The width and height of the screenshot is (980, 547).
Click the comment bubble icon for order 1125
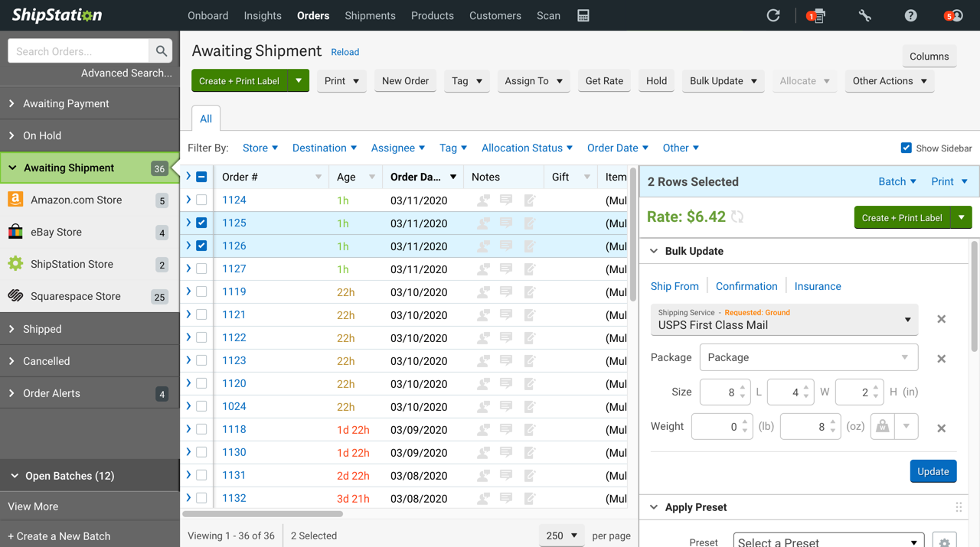(506, 223)
